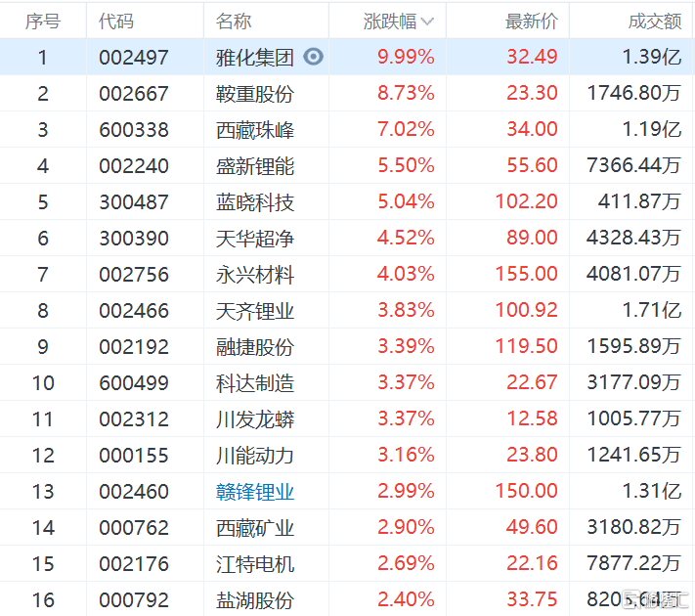
Task: Select stock name 盛新锂能
Action: (x=255, y=166)
